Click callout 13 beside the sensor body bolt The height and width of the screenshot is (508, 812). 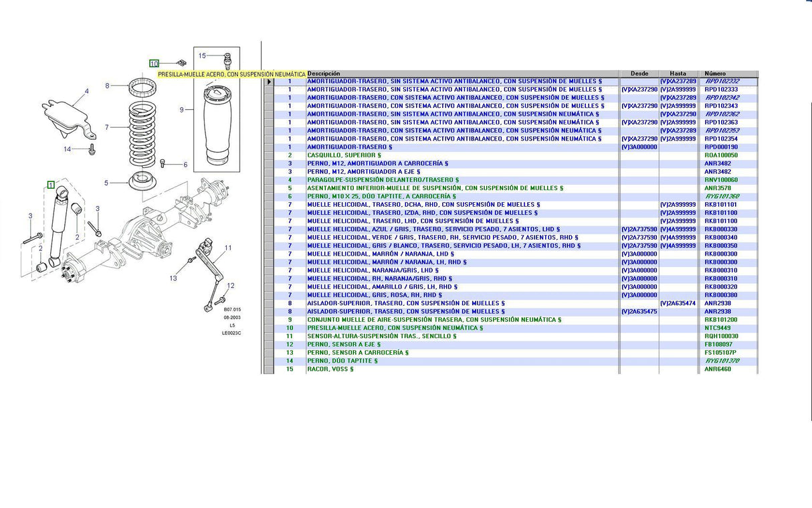click(173, 278)
